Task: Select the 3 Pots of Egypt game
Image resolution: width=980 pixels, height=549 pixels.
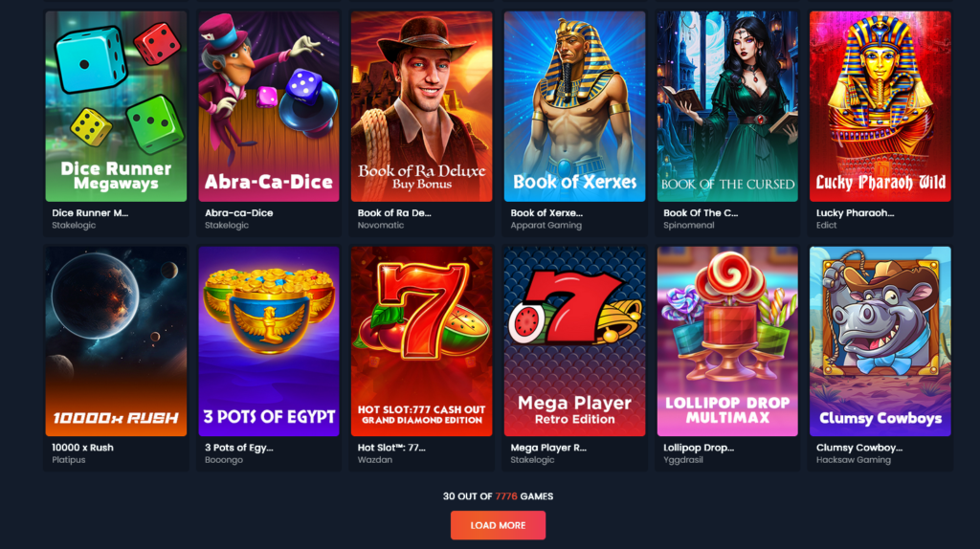Action: pos(269,341)
